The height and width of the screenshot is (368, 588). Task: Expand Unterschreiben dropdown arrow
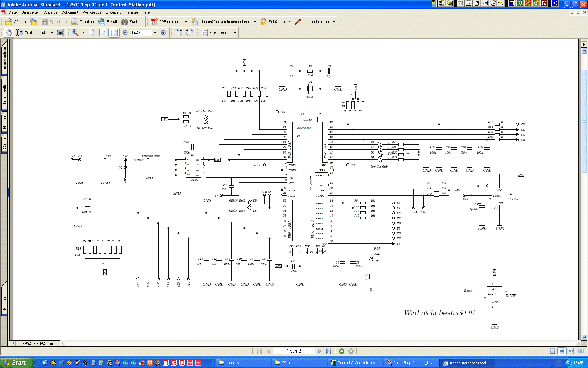click(334, 22)
